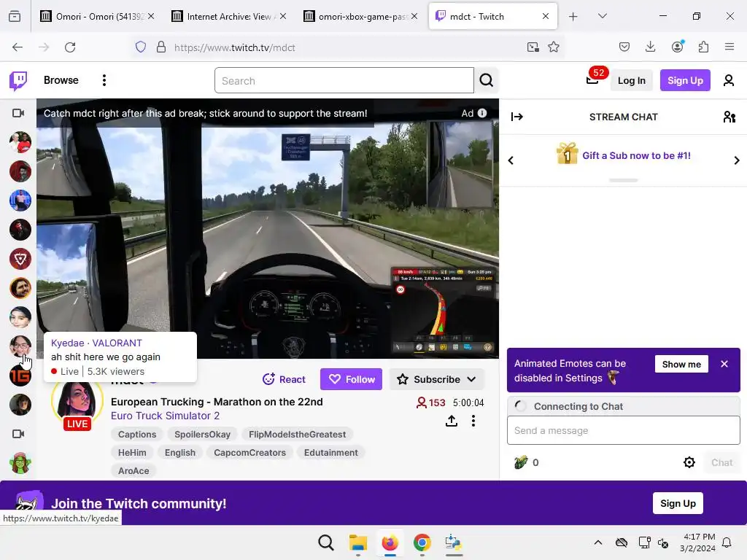747x560 pixels.
Task: Focus the Twitch Search field
Action: (344, 80)
